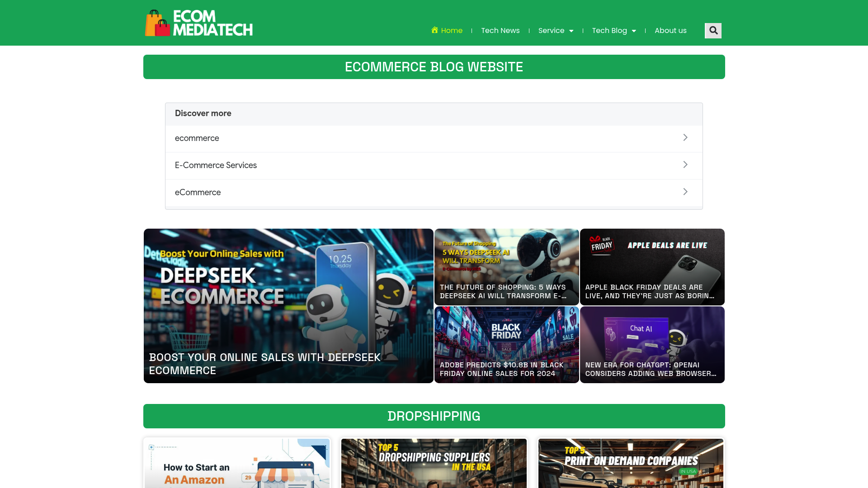Expand the Service dropdown arrow
This screenshot has height=488, width=868.
[571, 31]
